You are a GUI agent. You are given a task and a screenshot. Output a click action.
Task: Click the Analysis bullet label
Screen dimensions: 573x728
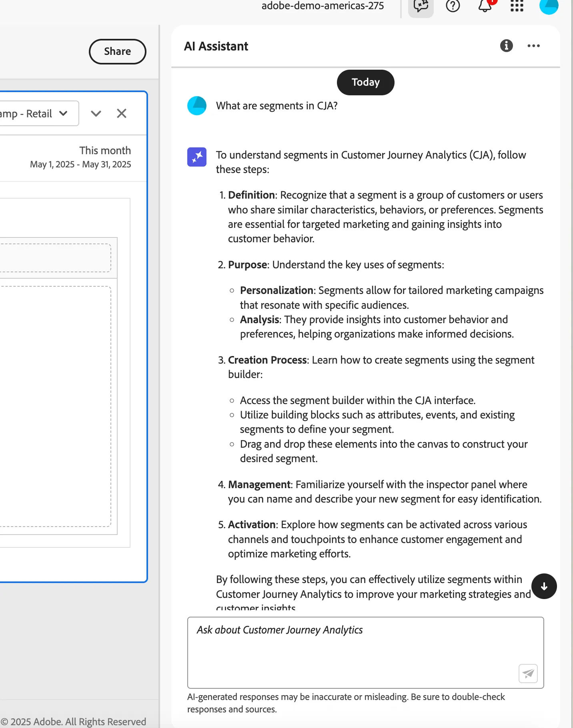(x=259, y=320)
